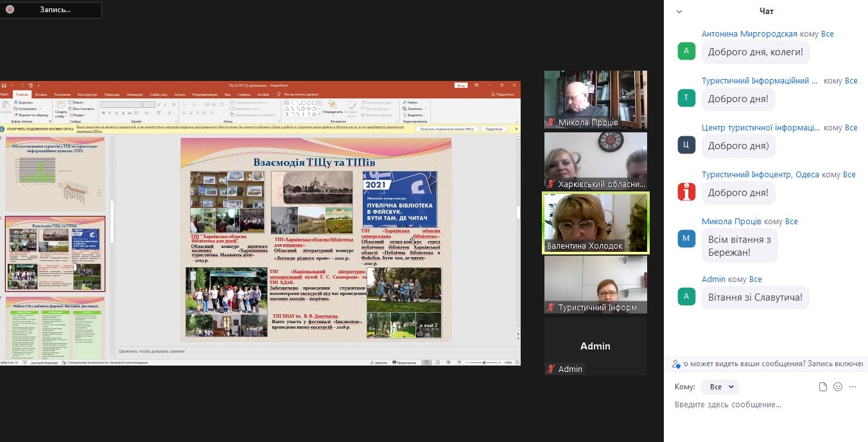
Task: Open the 'Конструктор' ribbon tab
Action: 87,94
